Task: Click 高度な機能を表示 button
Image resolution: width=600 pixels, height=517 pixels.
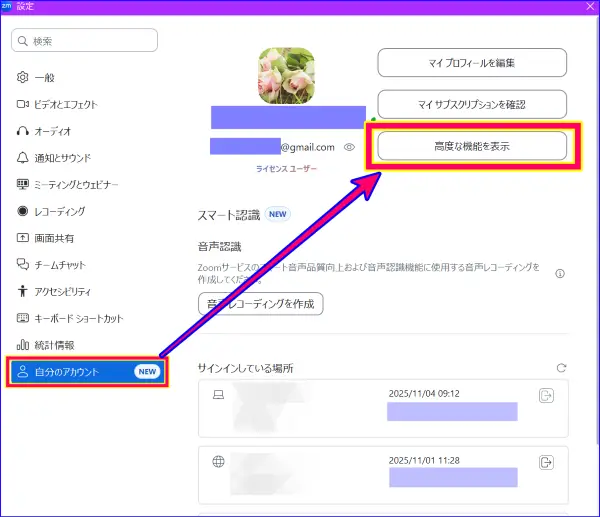Action: 472,146
